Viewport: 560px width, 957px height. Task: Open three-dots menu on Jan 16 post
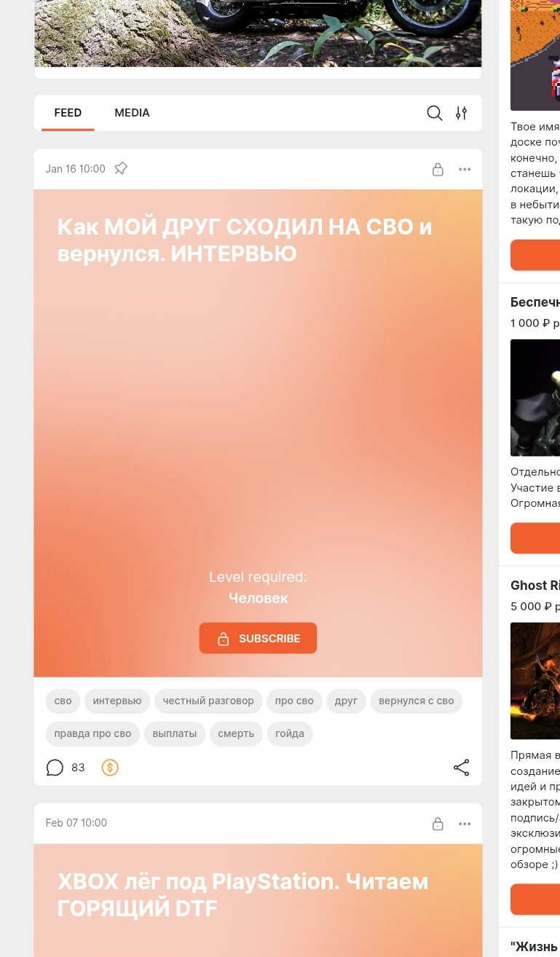point(465,170)
